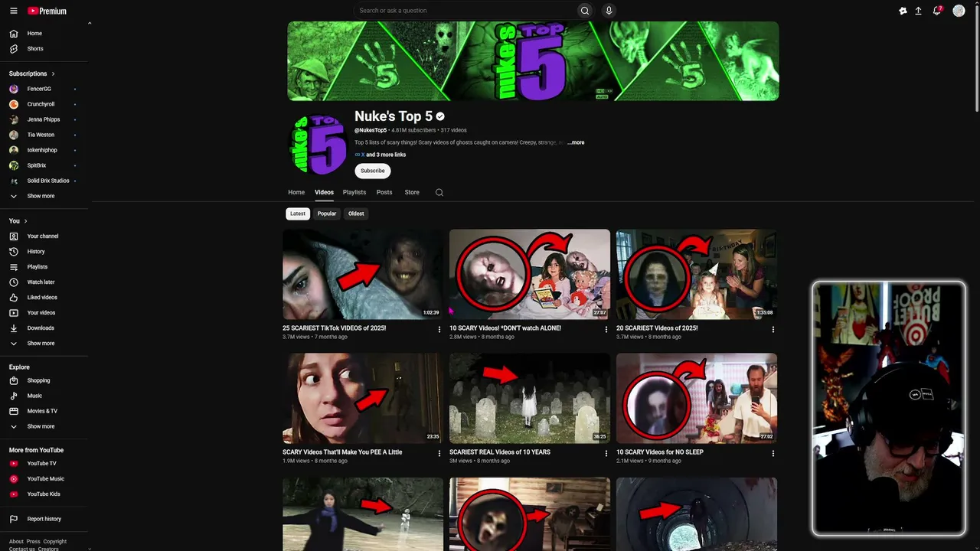Open the X and 3 more links

click(381, 155)
